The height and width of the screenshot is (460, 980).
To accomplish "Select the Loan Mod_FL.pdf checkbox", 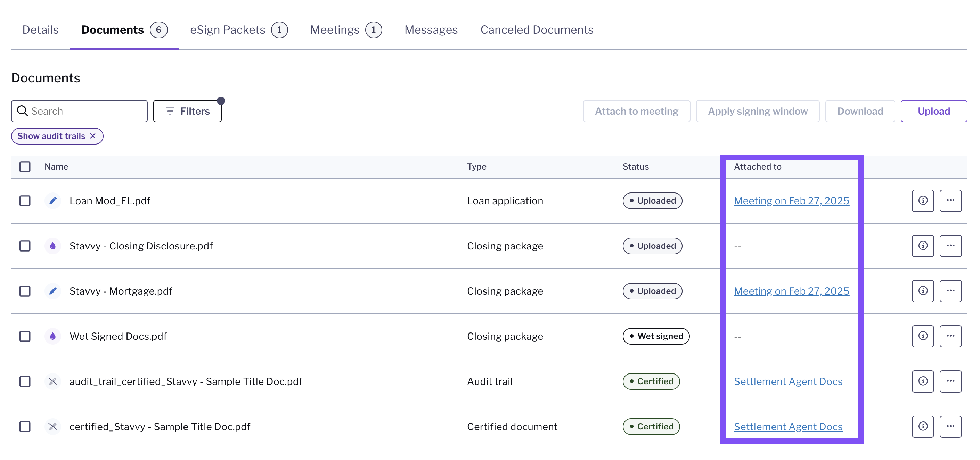I will click(25, 200).
